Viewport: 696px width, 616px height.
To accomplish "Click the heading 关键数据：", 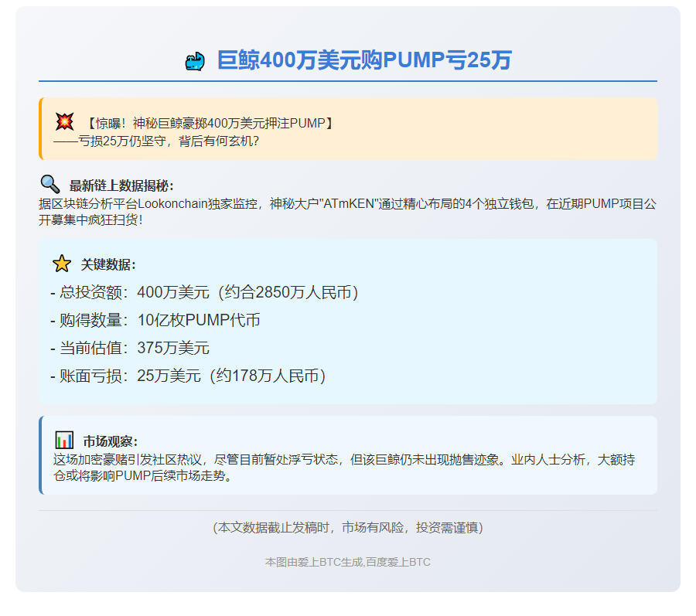I will pos(107,265).
